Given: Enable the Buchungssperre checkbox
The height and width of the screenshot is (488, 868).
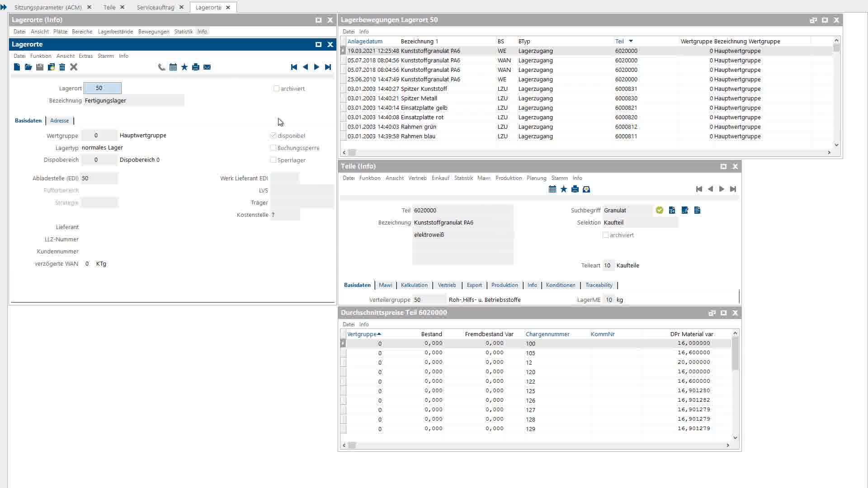Looking at the screenshot, I should [273, 148].
